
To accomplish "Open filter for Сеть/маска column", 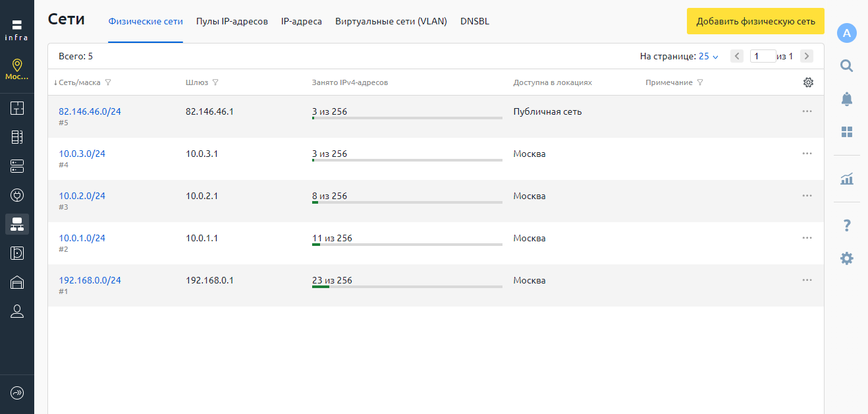I will [108, 83].
